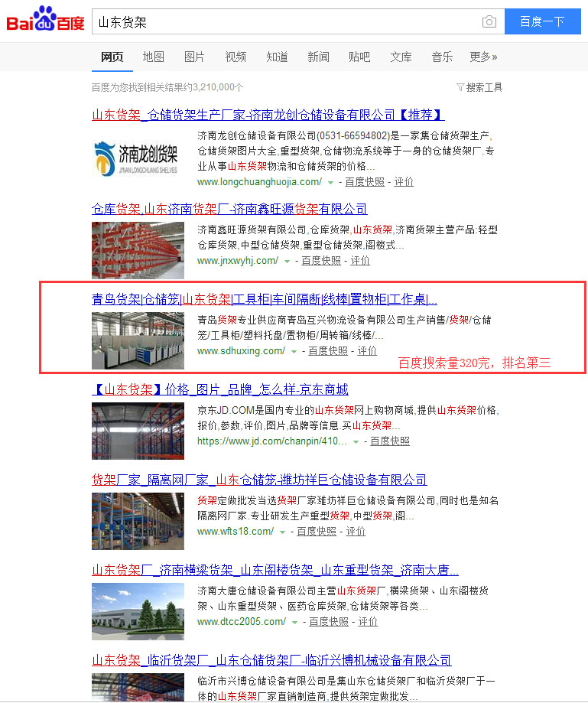Click the 百度一下 search button
This screenshot has height=703, width=588.
[x=542, y=21]
